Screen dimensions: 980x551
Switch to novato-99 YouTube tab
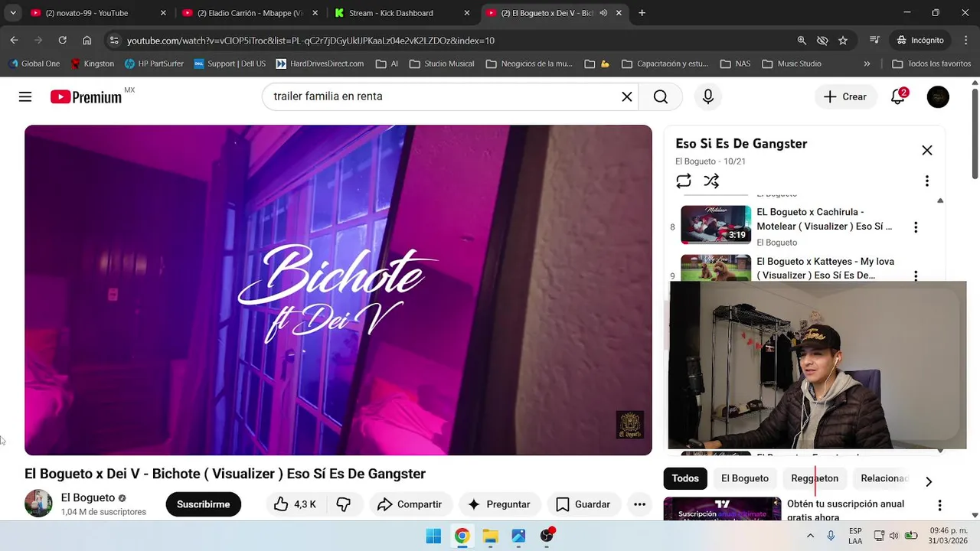pos(98,13)
